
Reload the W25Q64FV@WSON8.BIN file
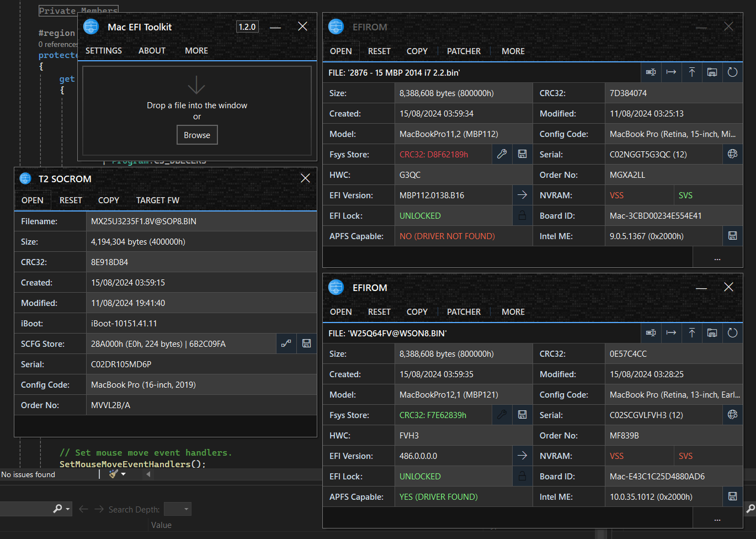(x=732, y=333)
